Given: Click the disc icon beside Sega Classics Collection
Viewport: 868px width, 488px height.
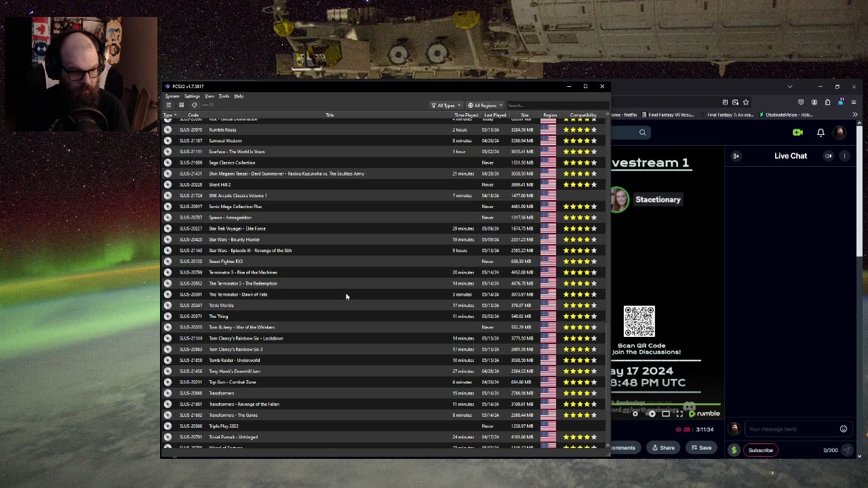Looking at the screenshot, I should [167, 163].
